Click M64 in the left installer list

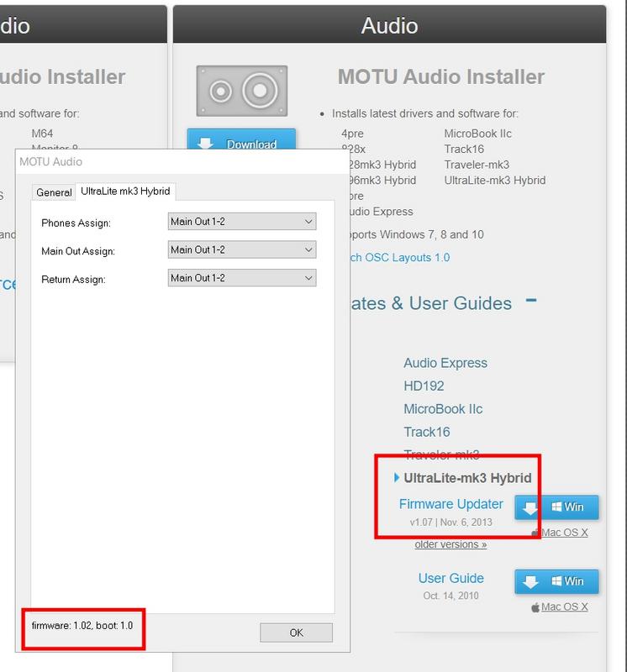click(42, 134)
